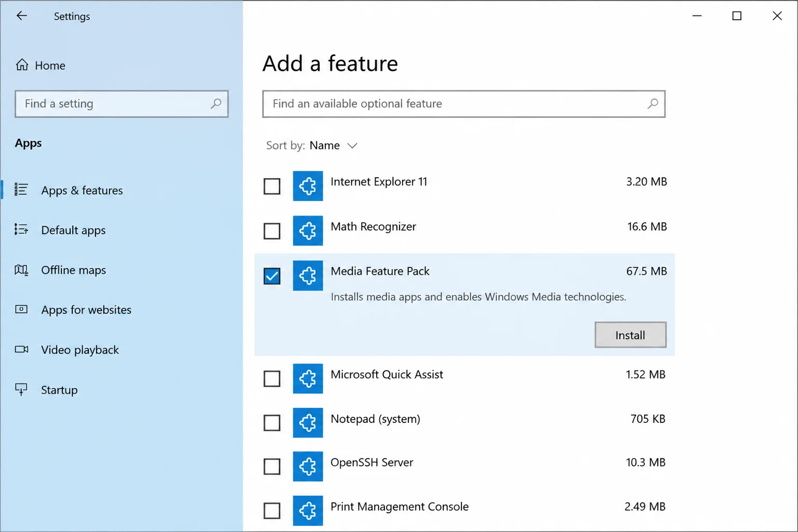The height and width of the screenshot is (532, 798).
Task: Click the Media Feature Pack title
Action: (380, 271)
